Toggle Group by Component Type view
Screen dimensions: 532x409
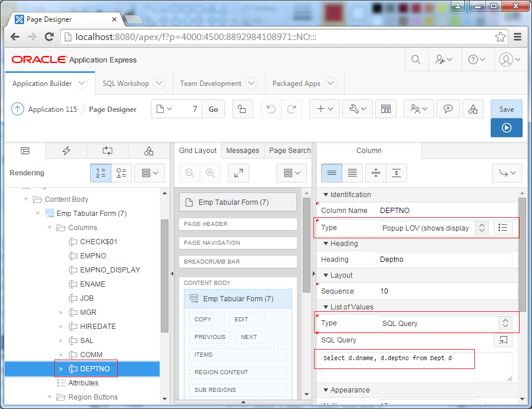121,173
